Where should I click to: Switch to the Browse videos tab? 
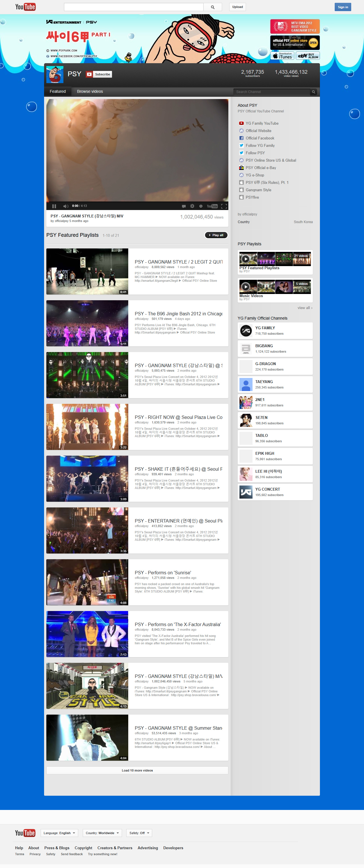coord(90,91)
